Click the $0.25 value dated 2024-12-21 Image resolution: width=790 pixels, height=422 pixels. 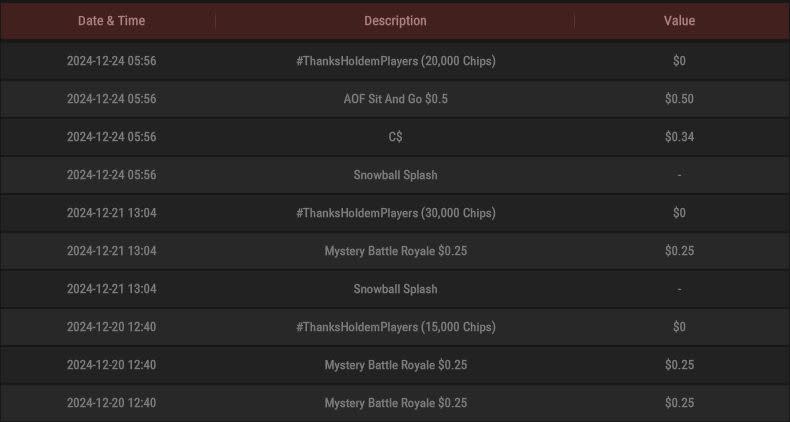pyautogui.click(x=679, y=251)
